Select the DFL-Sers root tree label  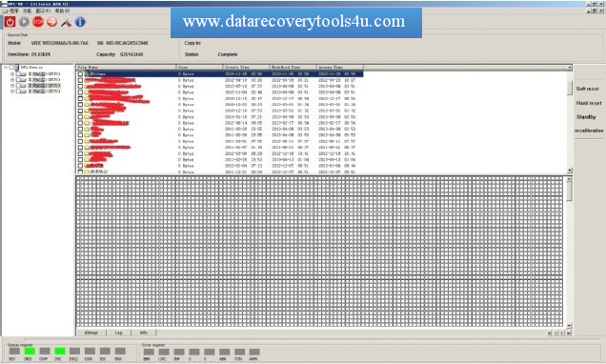[31, 68]
